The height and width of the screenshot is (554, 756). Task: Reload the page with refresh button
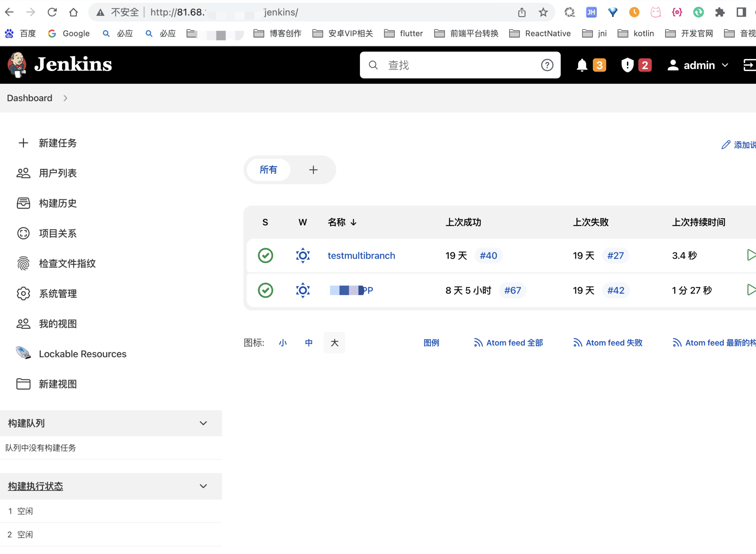(52, 12)
